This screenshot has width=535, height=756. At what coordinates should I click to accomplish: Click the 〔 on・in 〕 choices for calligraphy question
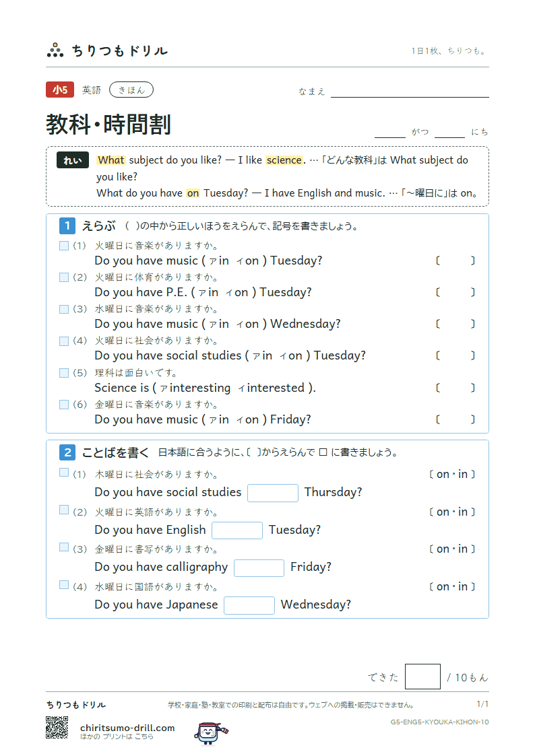coord(452,549)
